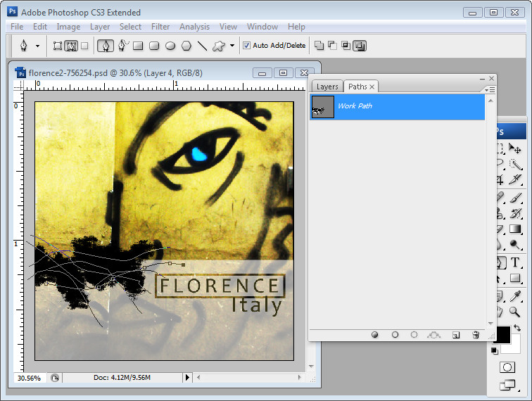Close the Paths tab

[x=372, y=87]
